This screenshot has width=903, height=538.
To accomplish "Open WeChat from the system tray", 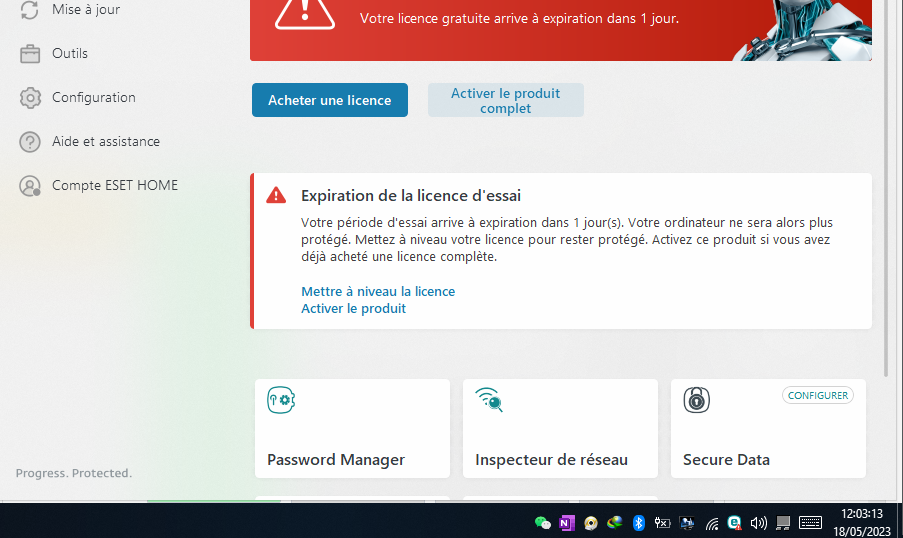I will coord(542,522).
